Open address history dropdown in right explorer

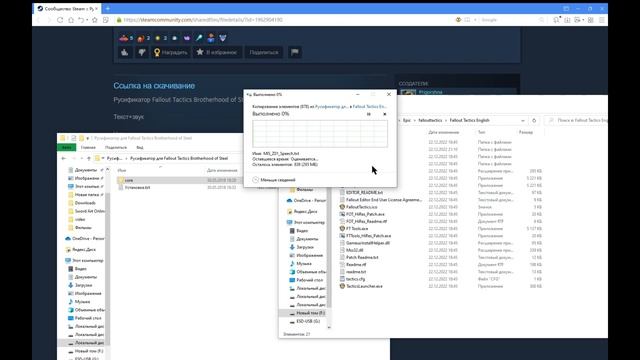coord(523,120)
